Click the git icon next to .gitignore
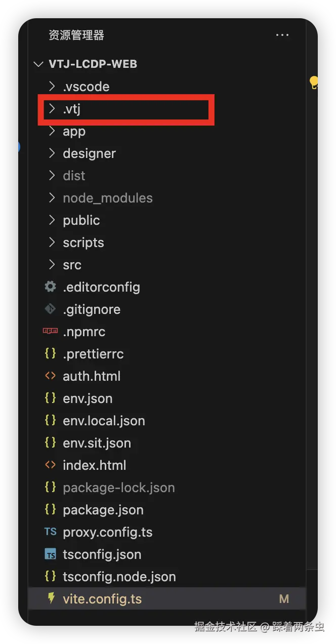Image resolution: width=336 pixels, height=644 pixels. [50, 309]
